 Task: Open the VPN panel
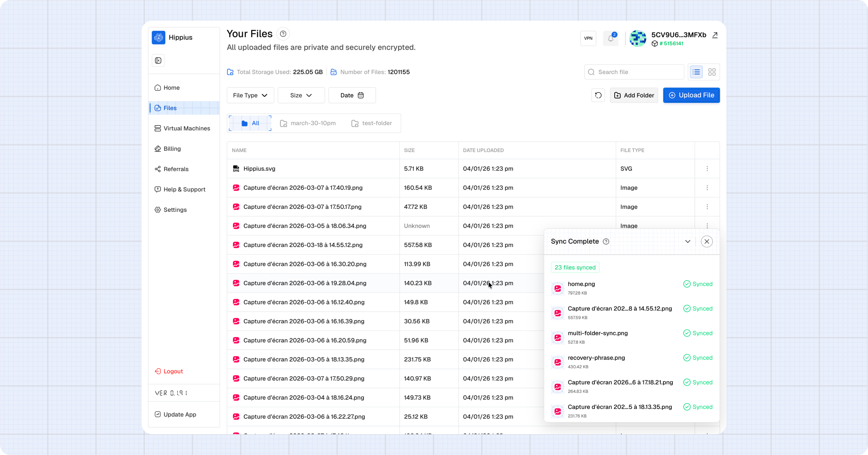pos(588,38)
